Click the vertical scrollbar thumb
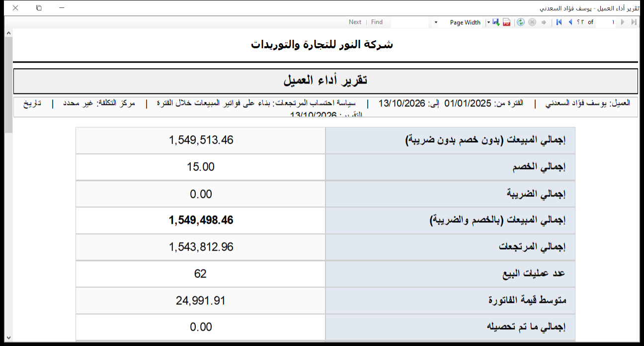Screen dimensions: 644x346 (8, 86)
